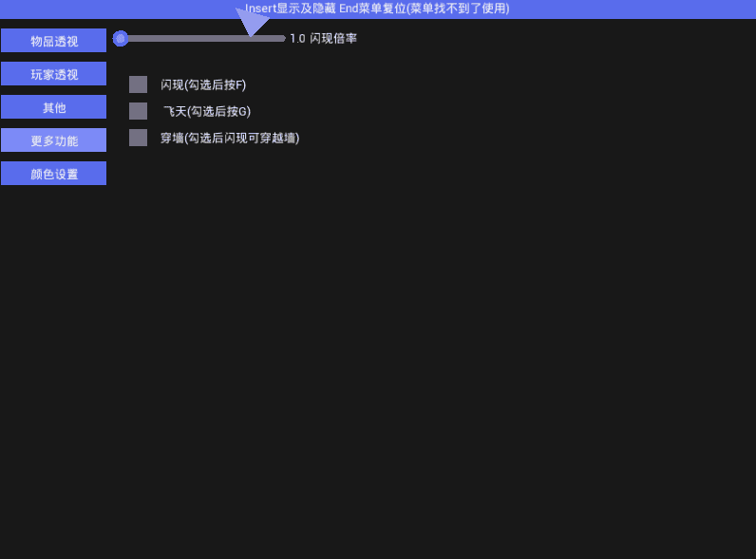Click the 1.0 slider value readout
Viewport: 756px width, 559px height.
point(297,39)
